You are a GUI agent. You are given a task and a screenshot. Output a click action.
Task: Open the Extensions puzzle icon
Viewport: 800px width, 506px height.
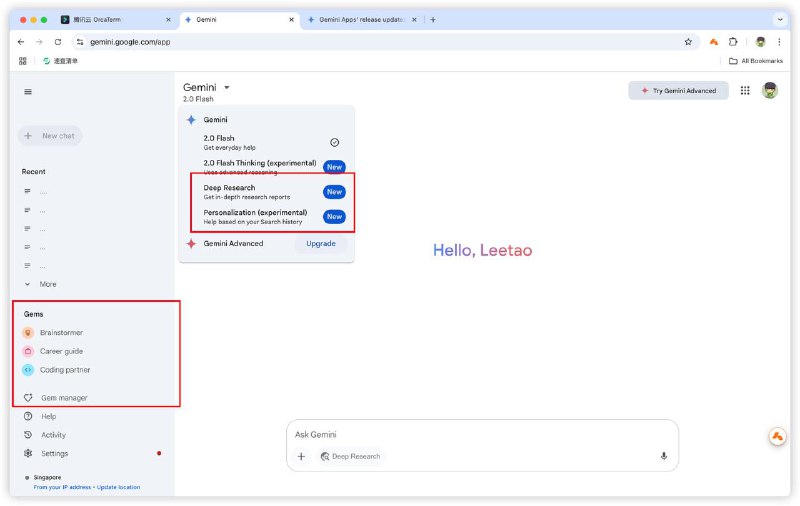tap(733, 42)
